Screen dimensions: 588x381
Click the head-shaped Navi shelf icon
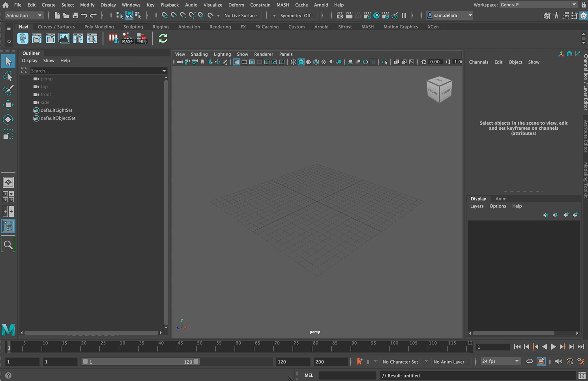pyautogui.click(x=23, y=38)
